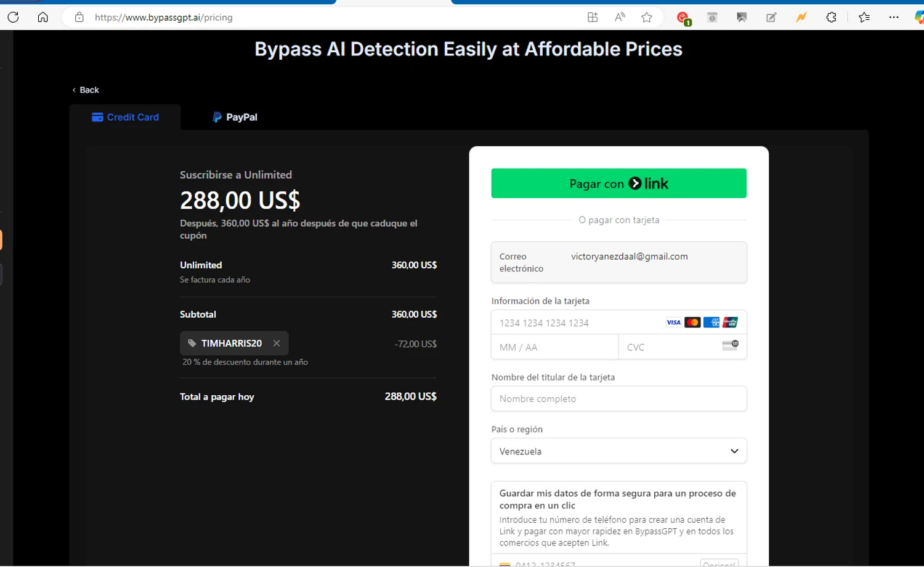Click the Unlimited plan line item
This screenshot has width=924, height=567.
pyautogui.click(x=308, y=271)
